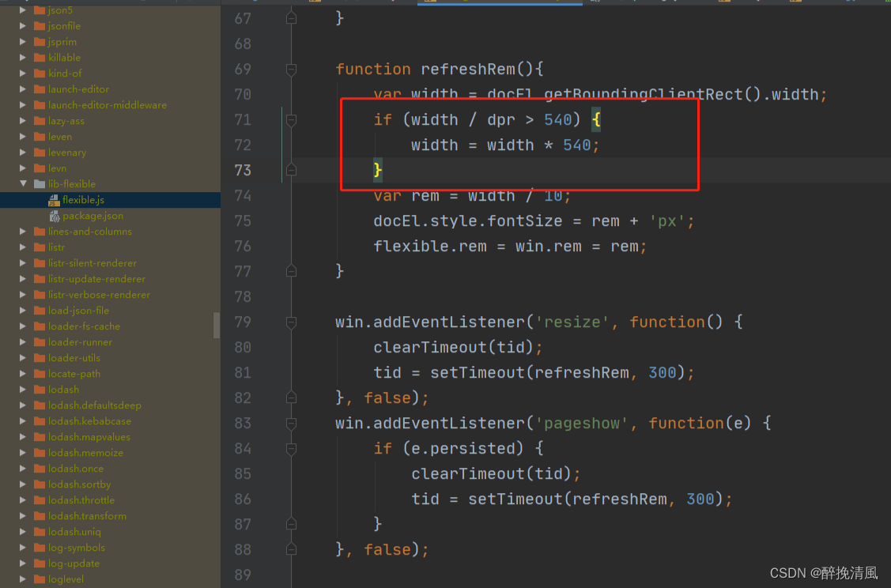
Task: Click the fold marker beside line 79
Action: coord(291,322)
